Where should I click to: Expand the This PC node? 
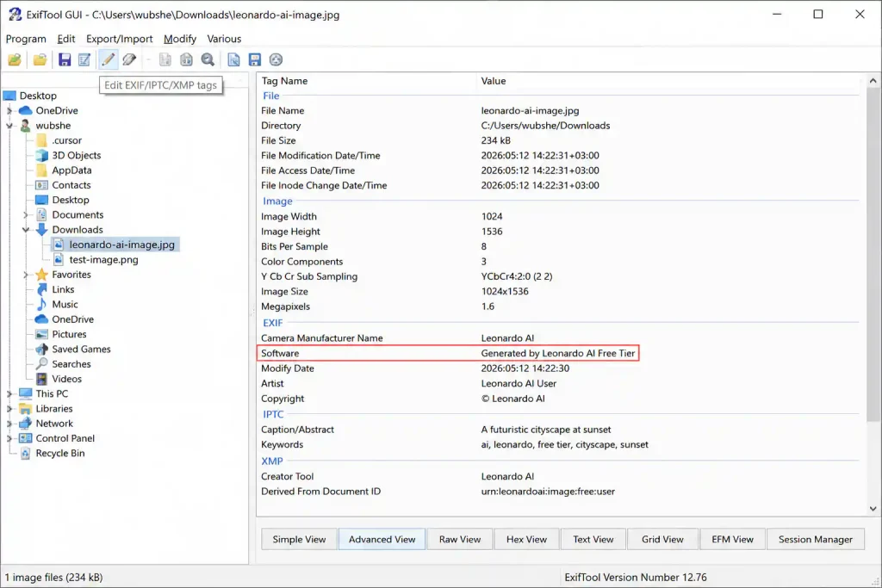[x=9, y=394]
